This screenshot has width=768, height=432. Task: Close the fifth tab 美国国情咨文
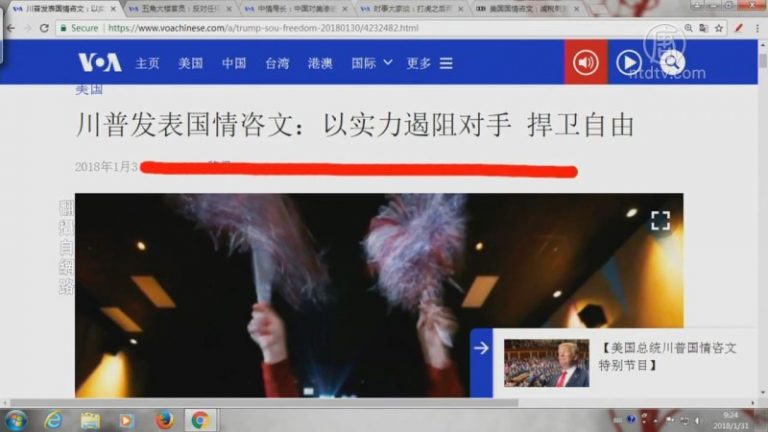(576, 9)
